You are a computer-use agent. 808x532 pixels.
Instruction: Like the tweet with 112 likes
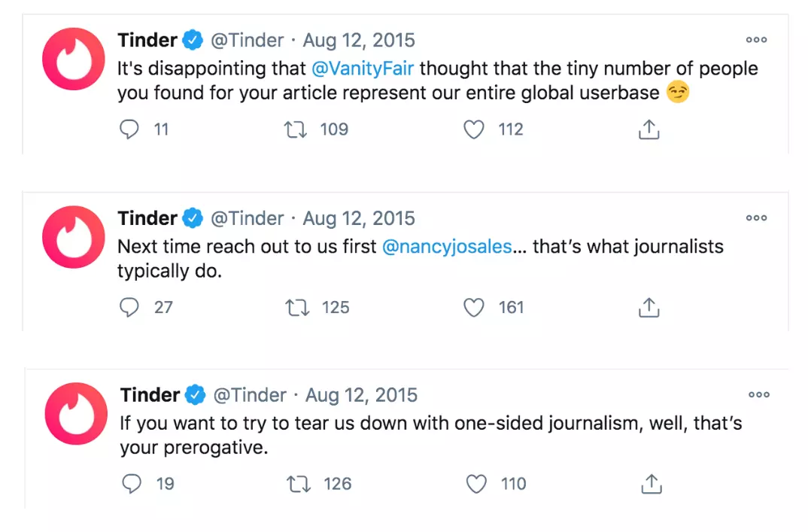(473, 129)
